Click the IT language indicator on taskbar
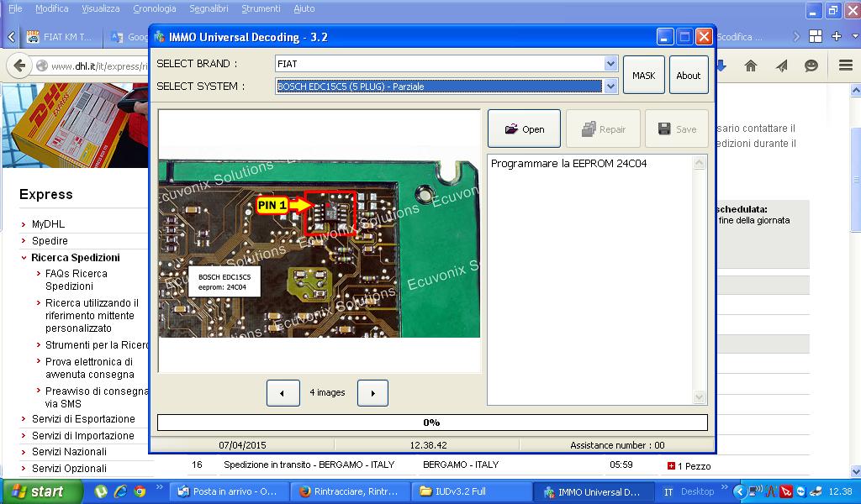The height and width of the screenshot is (504, 861). tap(668, 492)
